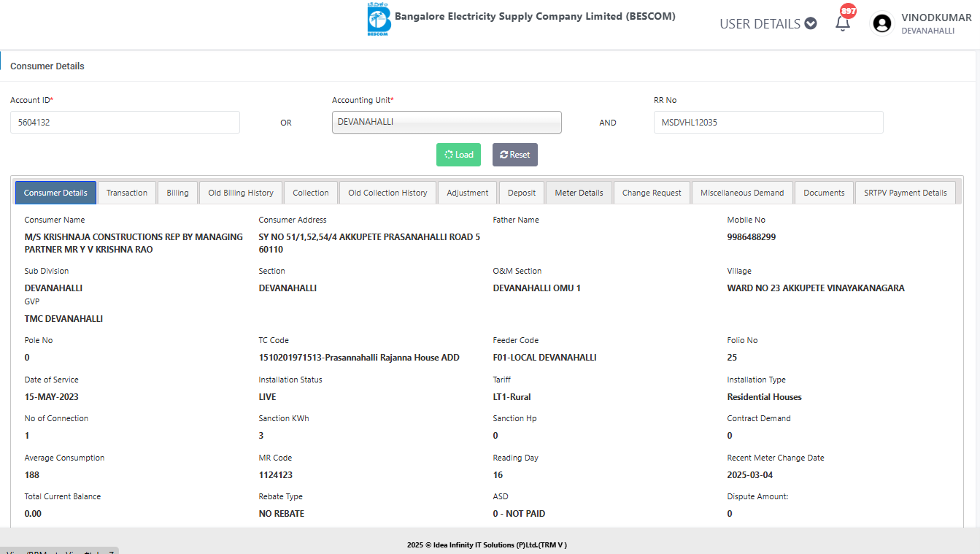Switch to the Adjustment tab
The image size is (980, 554).
click(x=468, y=193)
